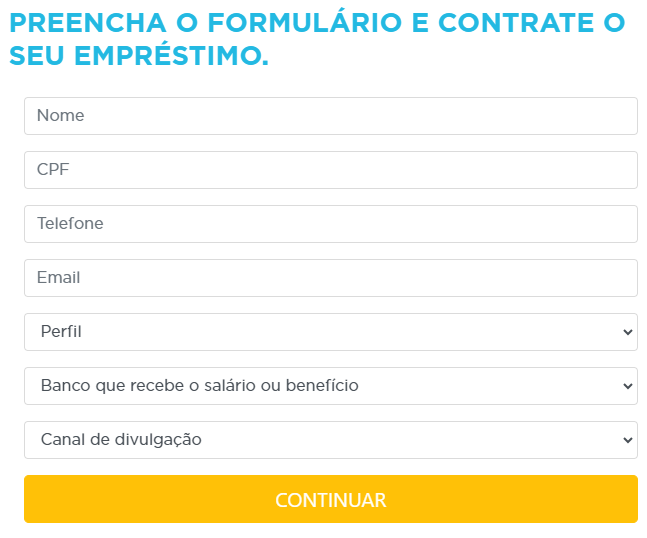Open the Perfil dropdown
Viewport: 647px width, 538px height.
330,332
